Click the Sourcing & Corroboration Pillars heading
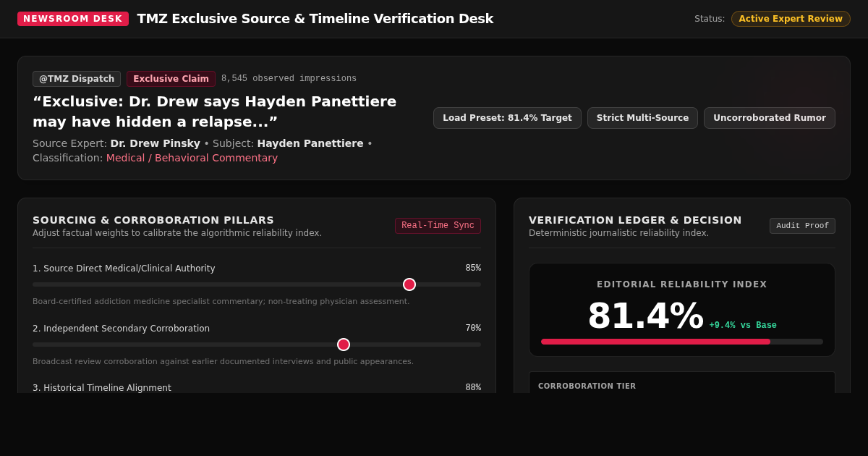 (153, 220)
